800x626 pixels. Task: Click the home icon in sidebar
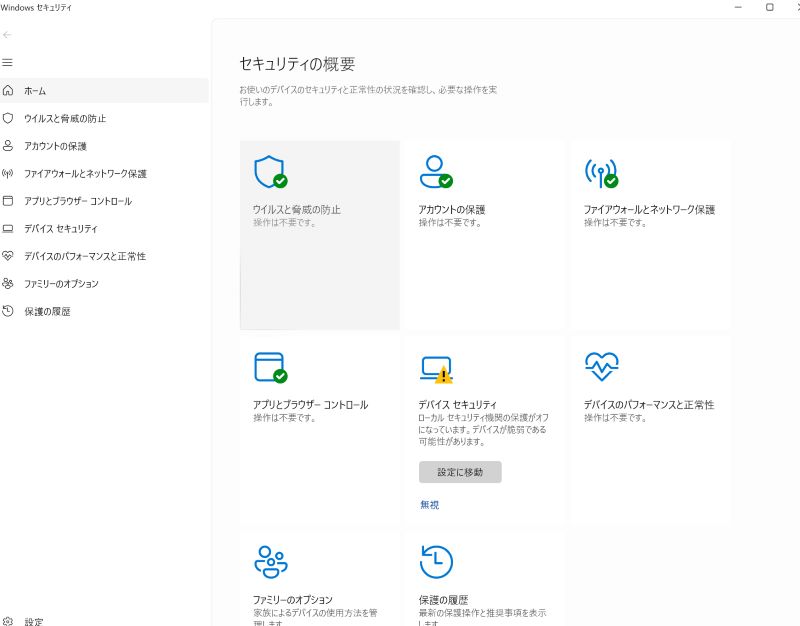pyautogui.click(x=8, y=90)
